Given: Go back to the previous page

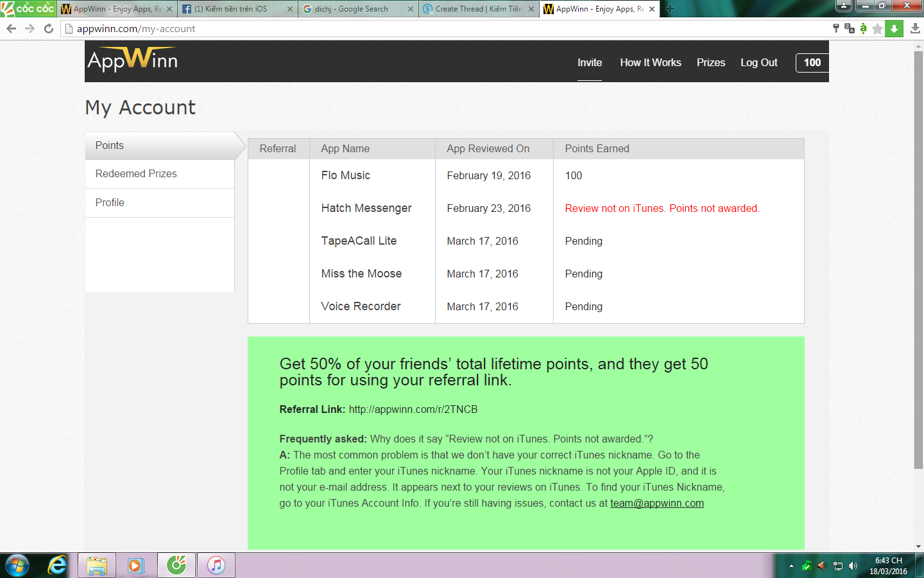Looking at the screenshot, I should coord(11,28).
